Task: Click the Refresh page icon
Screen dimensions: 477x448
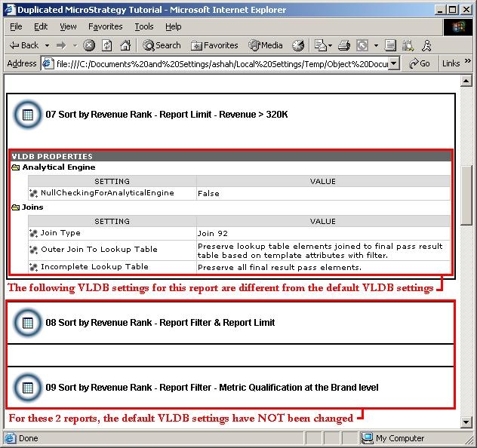Action: click(106, 45)
